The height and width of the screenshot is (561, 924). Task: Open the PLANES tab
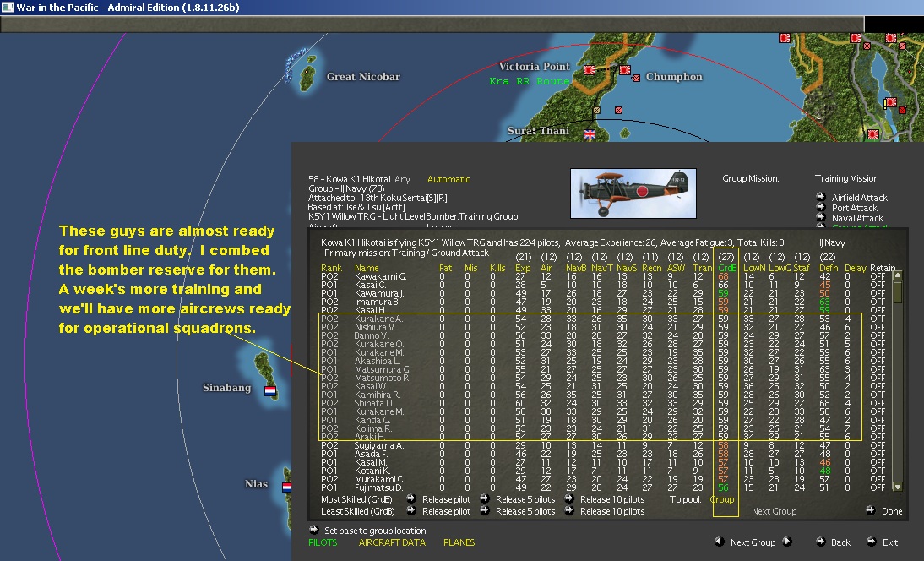[459, 542]
